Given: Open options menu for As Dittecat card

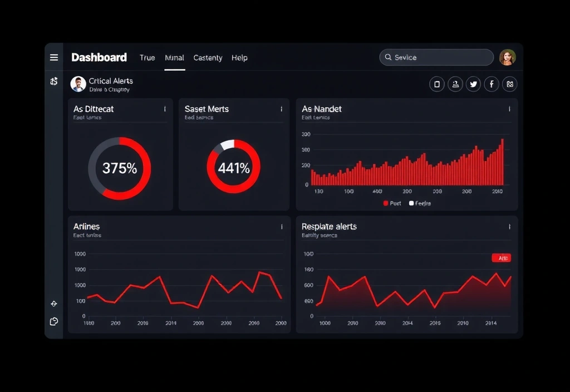Looking at the screenshot, I should tap(165, 109).
